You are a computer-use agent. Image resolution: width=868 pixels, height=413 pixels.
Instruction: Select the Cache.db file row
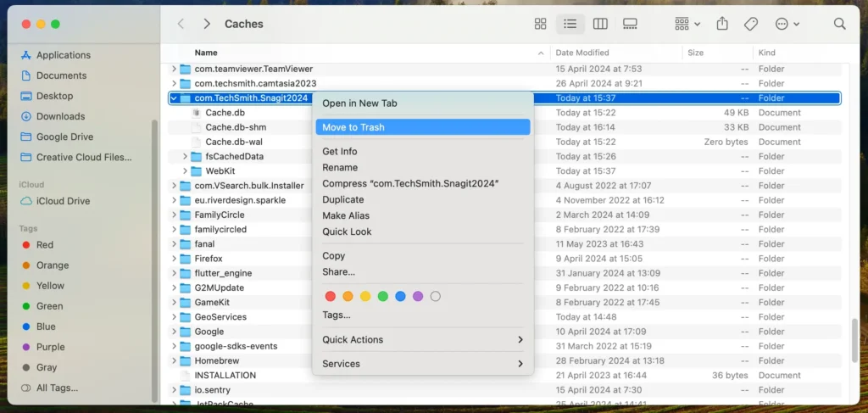pos(504,113)
